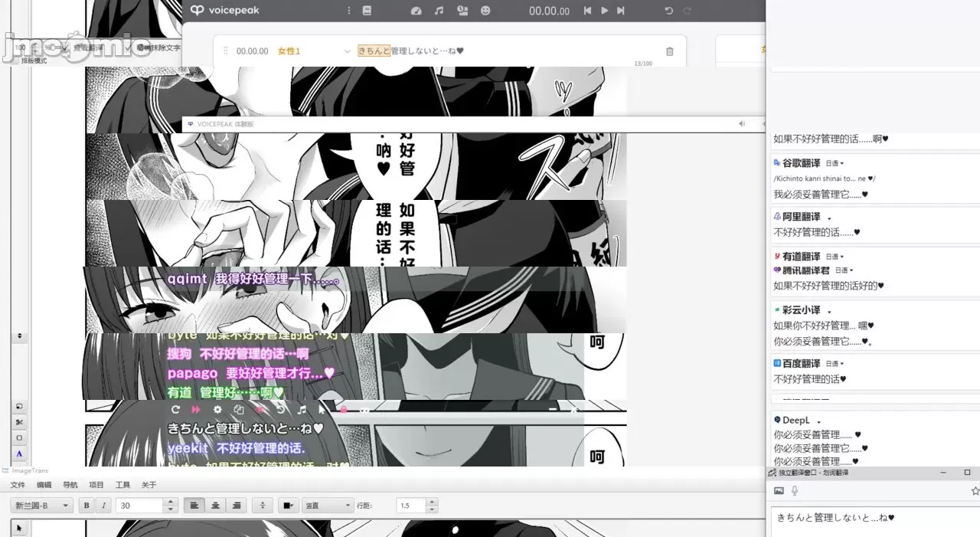
Task: Click the music note icon in Voicepeak
Action: 439,11
